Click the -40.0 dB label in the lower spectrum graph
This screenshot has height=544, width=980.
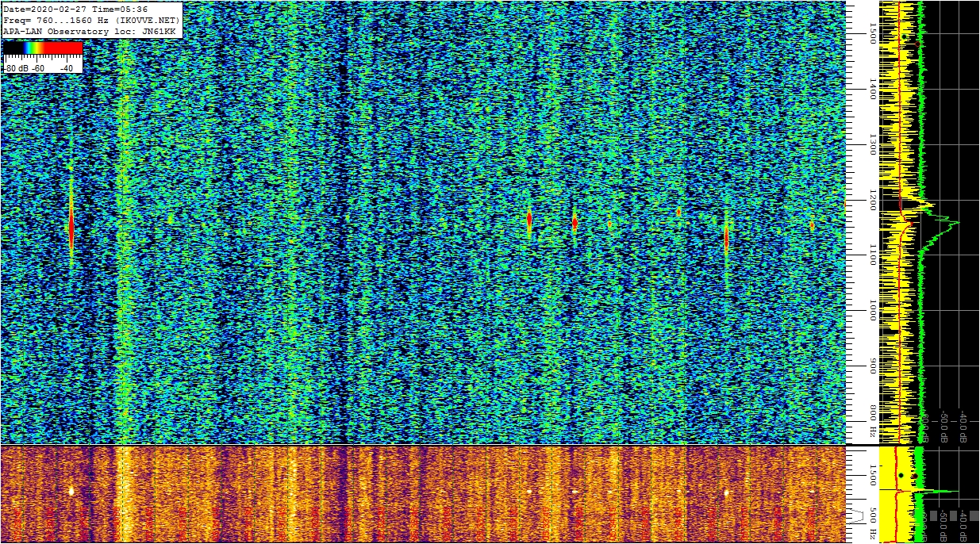point(963,526)
